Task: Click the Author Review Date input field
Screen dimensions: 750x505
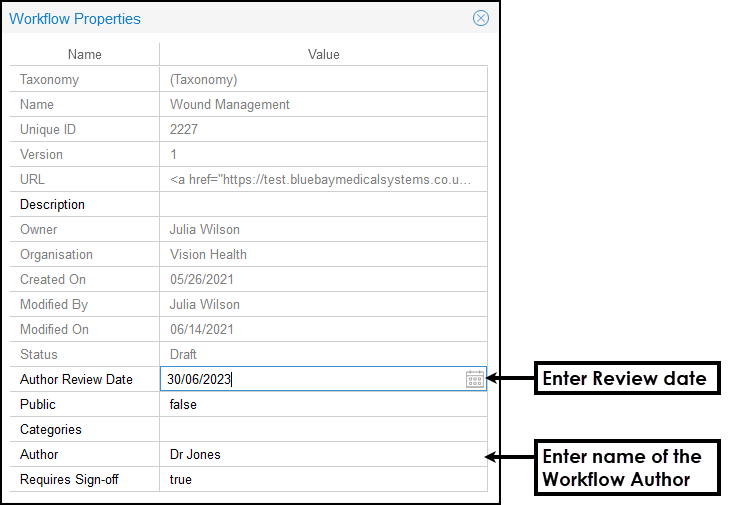Action: click(310, 379)
